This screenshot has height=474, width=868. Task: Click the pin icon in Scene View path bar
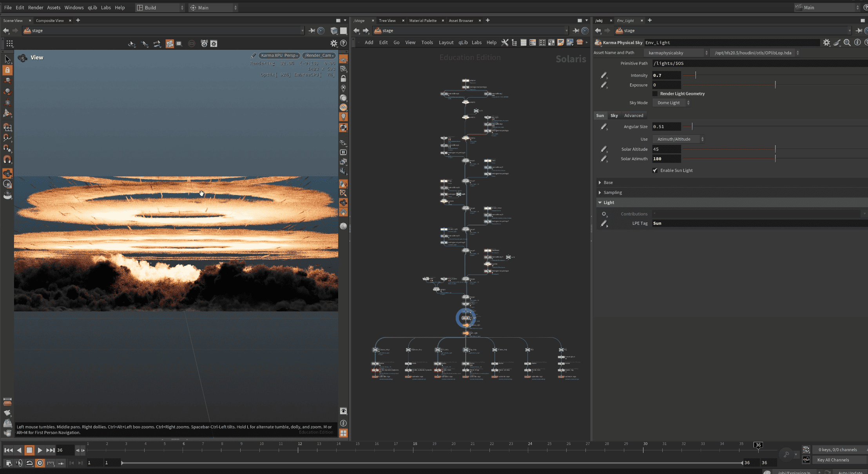312,31
